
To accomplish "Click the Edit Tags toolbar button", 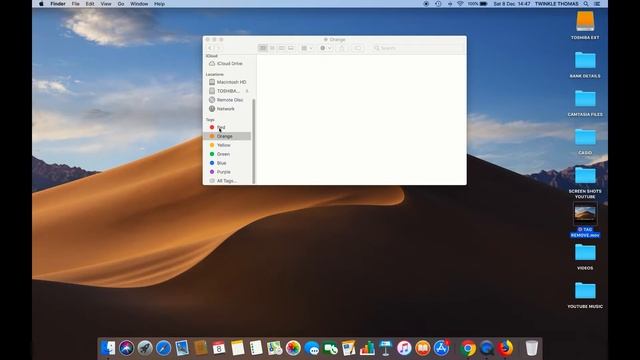I will click(358, 48).
